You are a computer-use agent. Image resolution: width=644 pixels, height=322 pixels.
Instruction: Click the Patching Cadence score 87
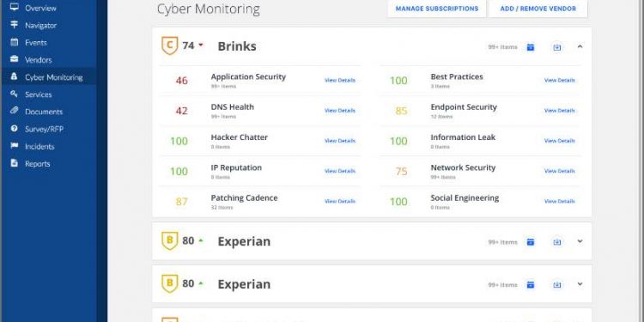pos(181,202)
